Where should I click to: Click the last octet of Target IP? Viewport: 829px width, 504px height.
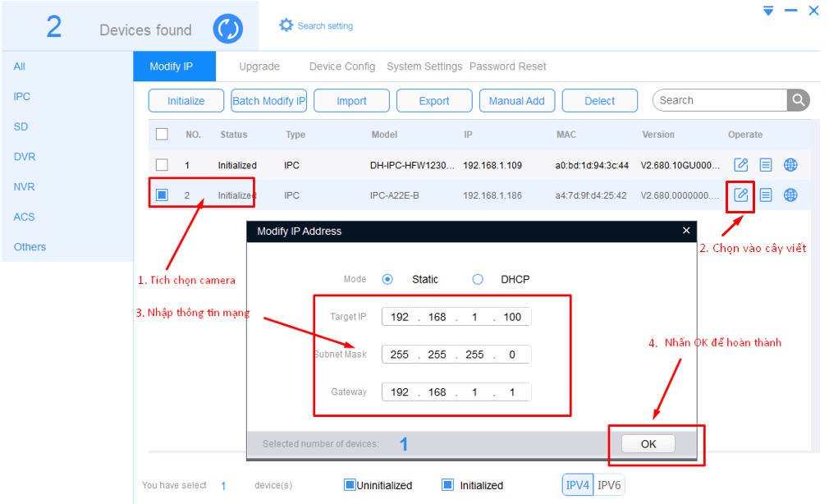(x=512, y=317)
